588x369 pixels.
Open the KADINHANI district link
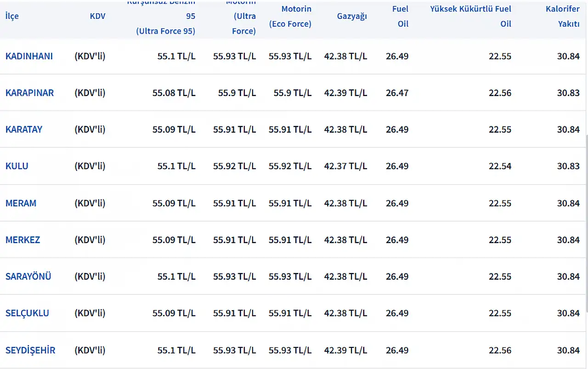(29, 56)
